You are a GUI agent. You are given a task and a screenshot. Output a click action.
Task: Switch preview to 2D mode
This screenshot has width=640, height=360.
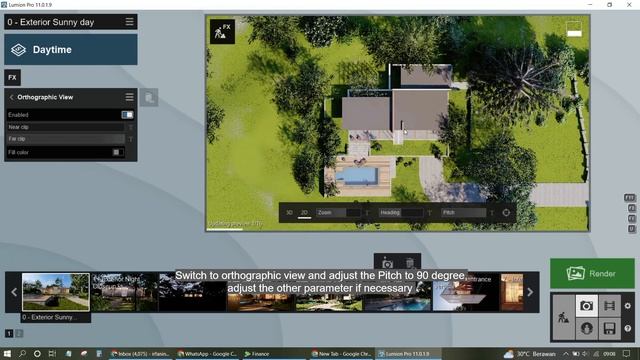point(304,213)
